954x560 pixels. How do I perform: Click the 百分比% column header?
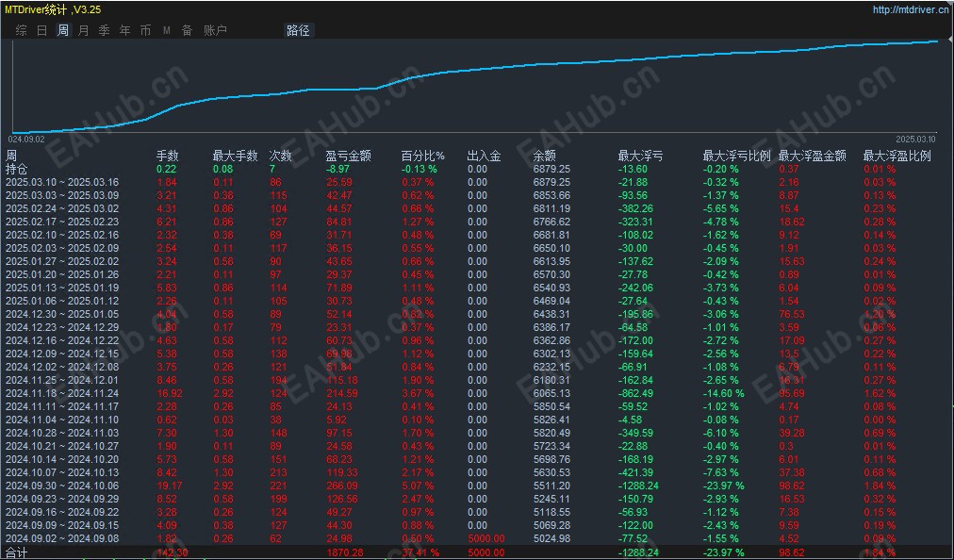click(423, 156)
